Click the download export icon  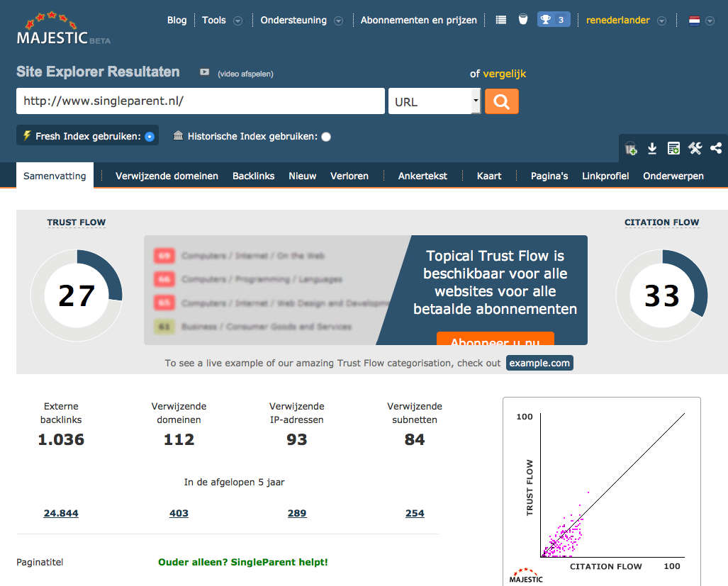652,149
